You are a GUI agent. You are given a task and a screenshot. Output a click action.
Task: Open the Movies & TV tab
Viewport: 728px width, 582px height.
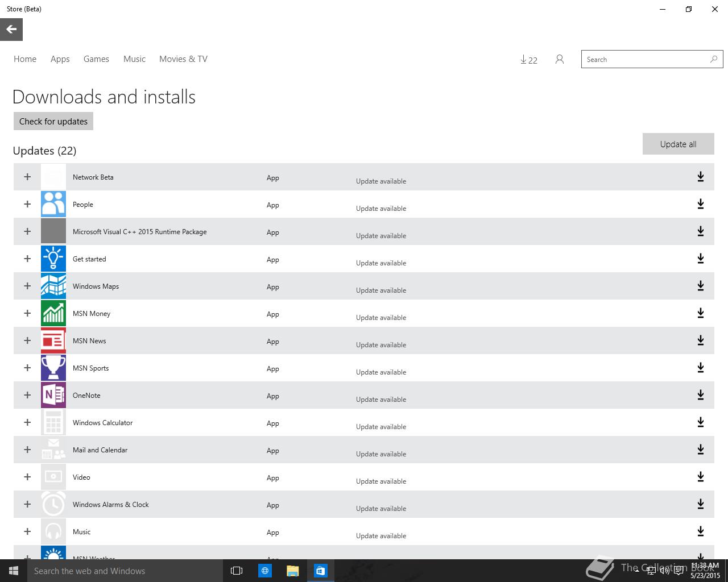(x=183, y=59)
